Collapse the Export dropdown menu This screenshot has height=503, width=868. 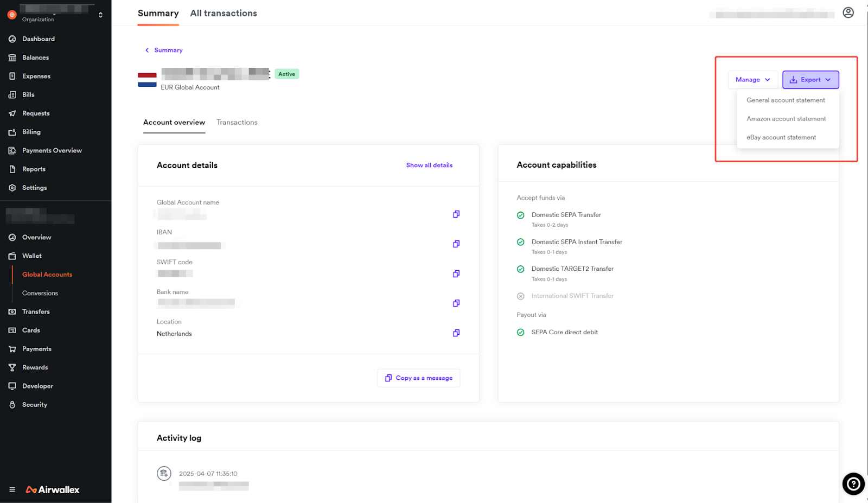(810, 80)
